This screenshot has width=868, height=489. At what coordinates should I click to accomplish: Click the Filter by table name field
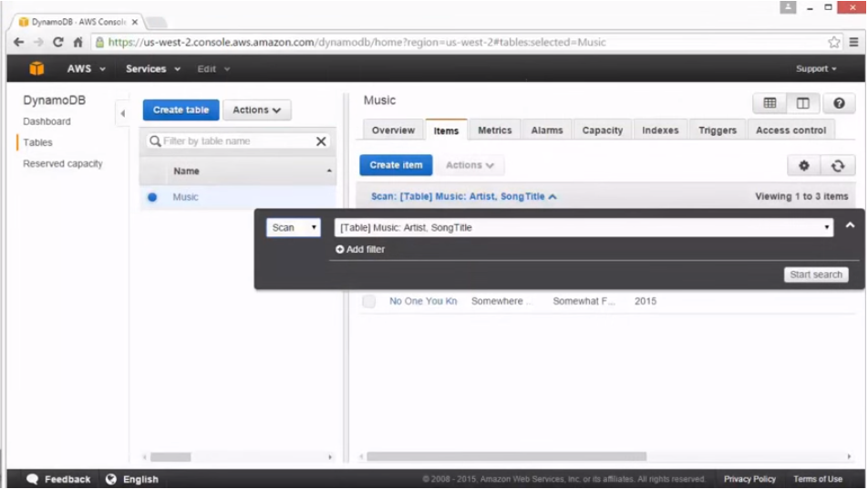[x=238, y=141]
